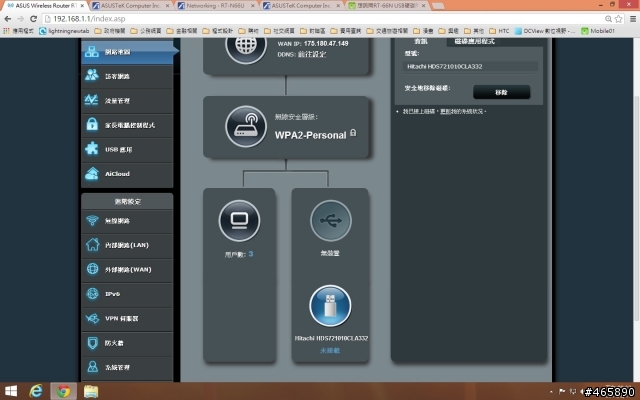
Task: Open AiCloud in the sidebar
Action: (x=127, y=174)
